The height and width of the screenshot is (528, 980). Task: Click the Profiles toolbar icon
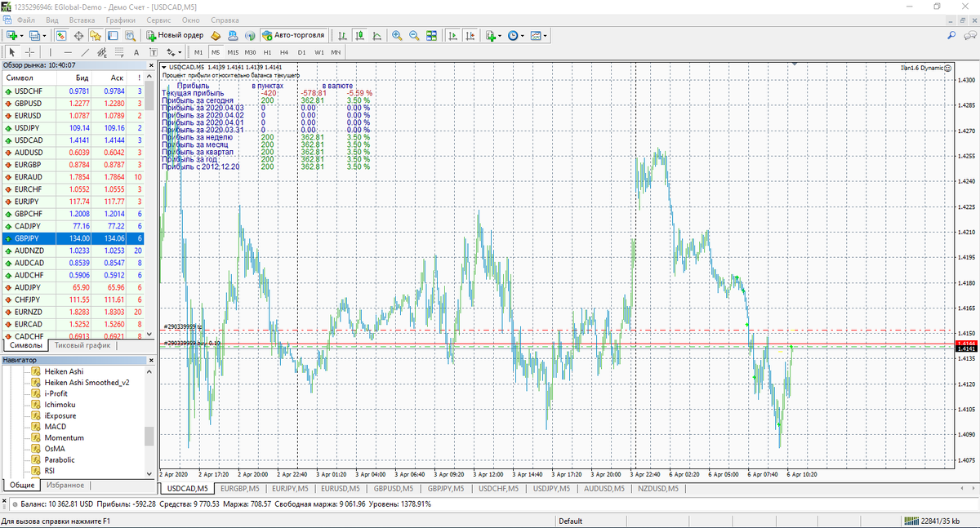click(35, 35)
